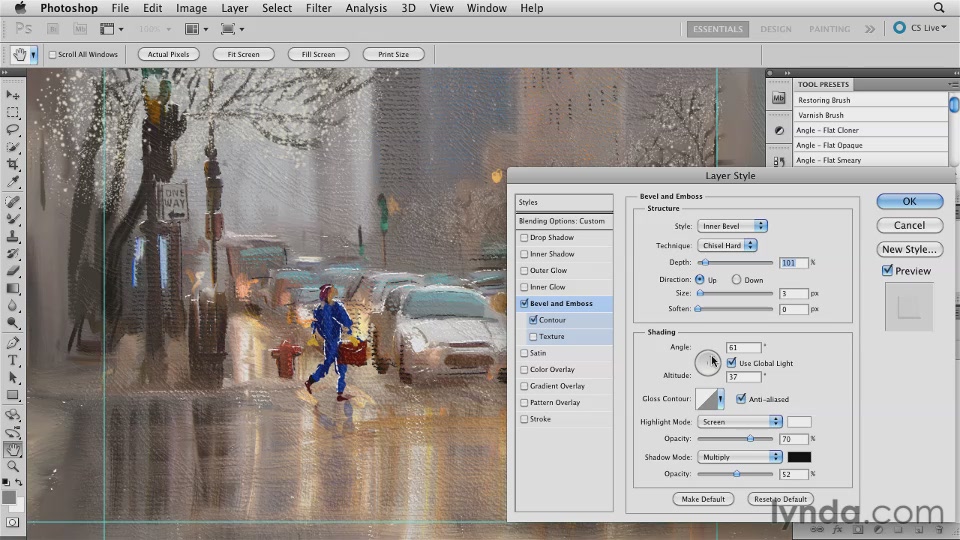Open the Highlight Mode dropdown
Viewport: 960px width, 540px height.
(x=740, y=422)
